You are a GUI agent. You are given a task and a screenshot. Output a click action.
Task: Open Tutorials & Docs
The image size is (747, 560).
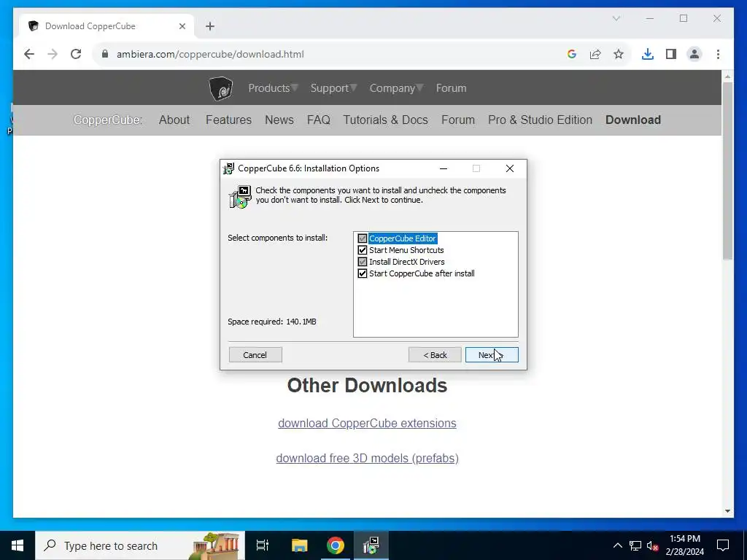coord(385,120)
